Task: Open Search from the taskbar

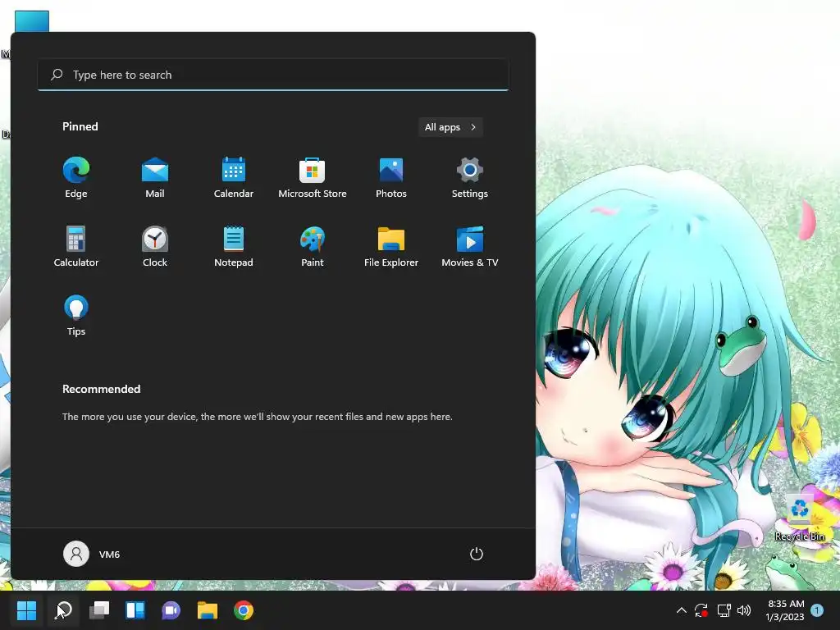Action: pyautogui.click(x=63, y=610)
